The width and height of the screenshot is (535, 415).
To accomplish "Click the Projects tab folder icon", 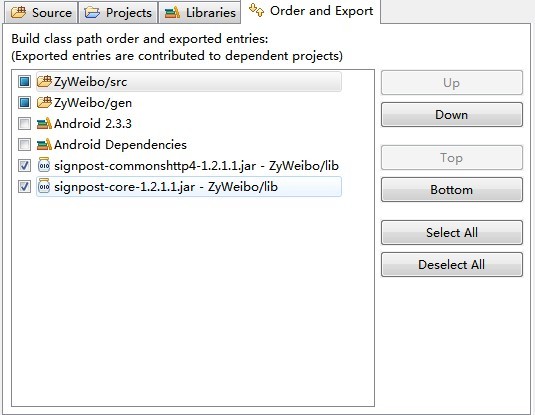I will pos(92,13).
